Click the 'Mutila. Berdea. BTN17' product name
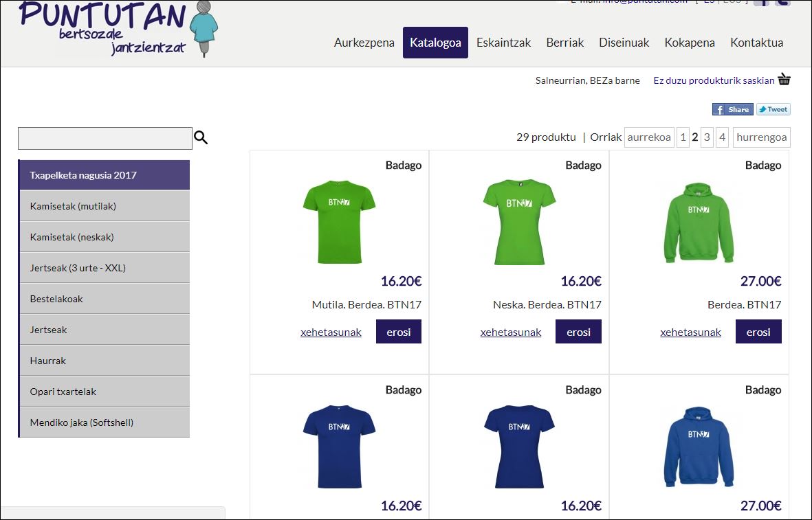Viewport: 812px width, 520px height. (x=366, y=305)
